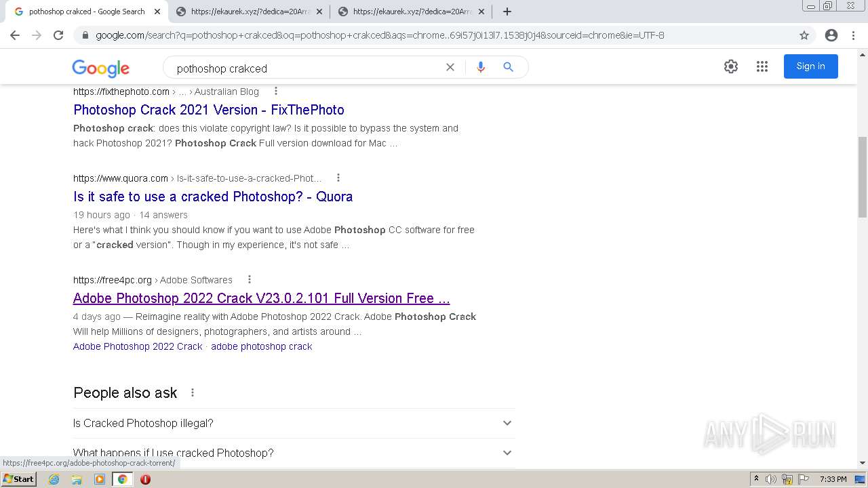Viewport: 868px width, 488px height.
Task: Close the first ekaurek.xyz tab
Action: click(x=319, y=12)
